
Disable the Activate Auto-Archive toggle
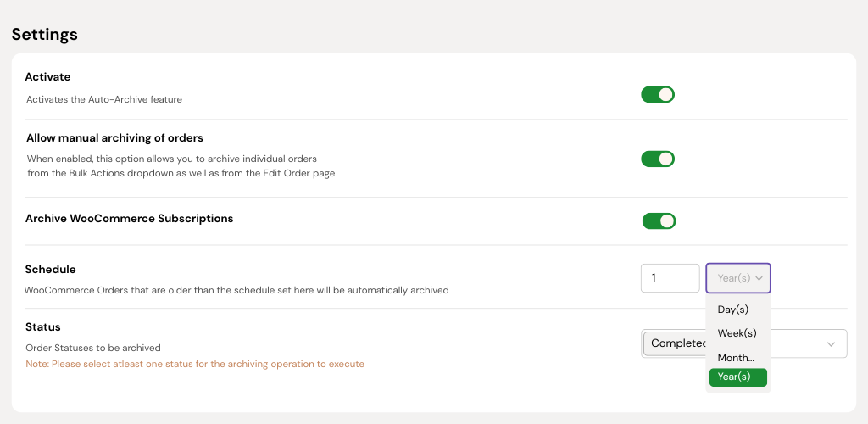(657, 94)
